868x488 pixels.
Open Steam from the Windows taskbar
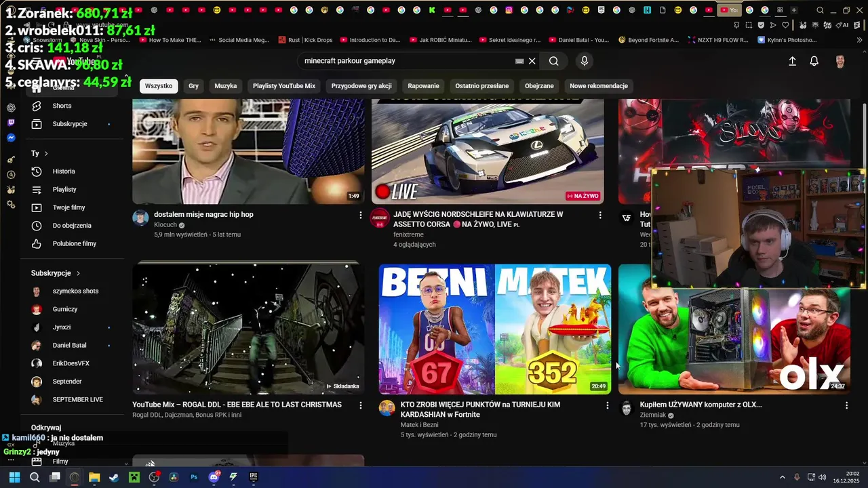click(x=114, y=477)
